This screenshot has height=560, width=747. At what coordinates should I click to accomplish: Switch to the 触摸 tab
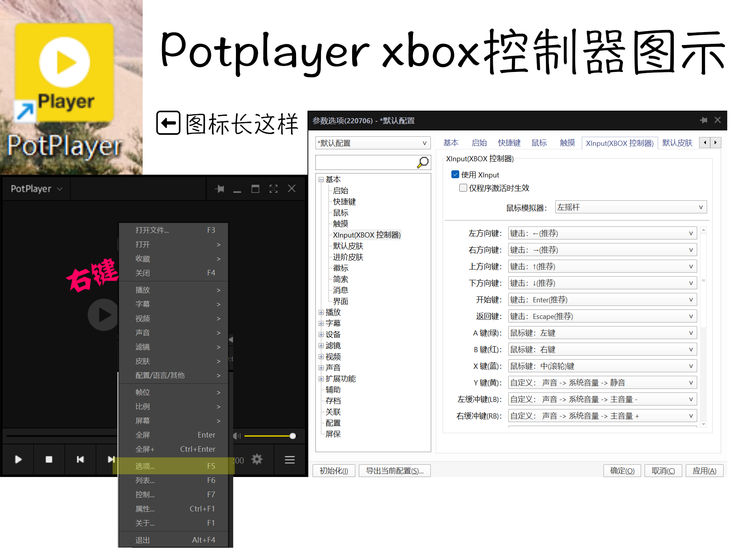click(567, 143)
